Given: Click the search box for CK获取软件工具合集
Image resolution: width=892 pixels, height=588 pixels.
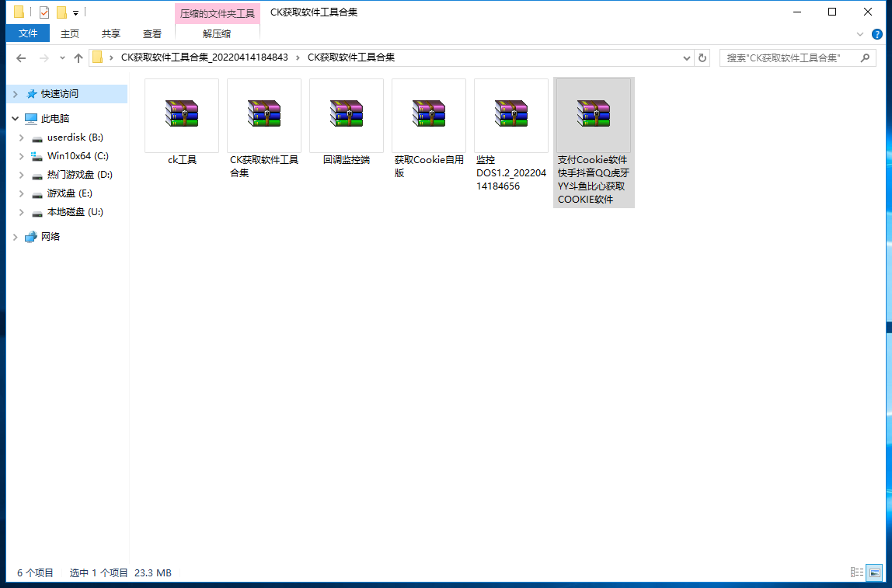Looking at the screenshot, I should pos(793,58).
